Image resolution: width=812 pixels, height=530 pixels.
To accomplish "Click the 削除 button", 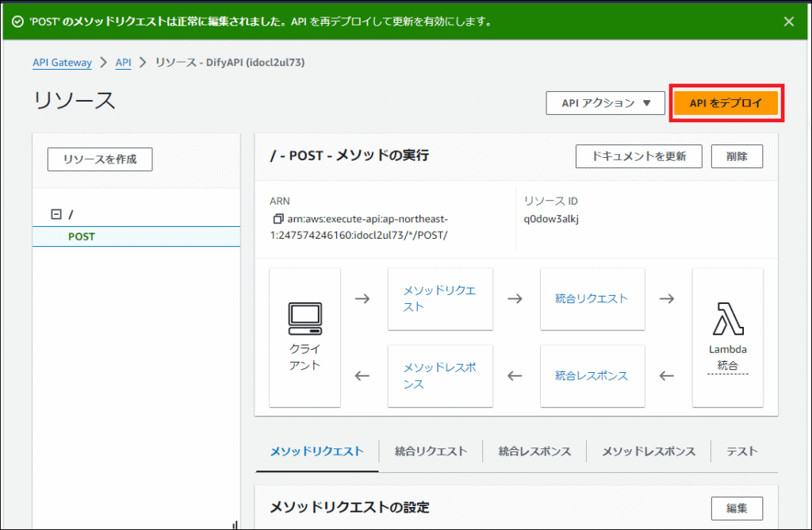I will point(737,156).
